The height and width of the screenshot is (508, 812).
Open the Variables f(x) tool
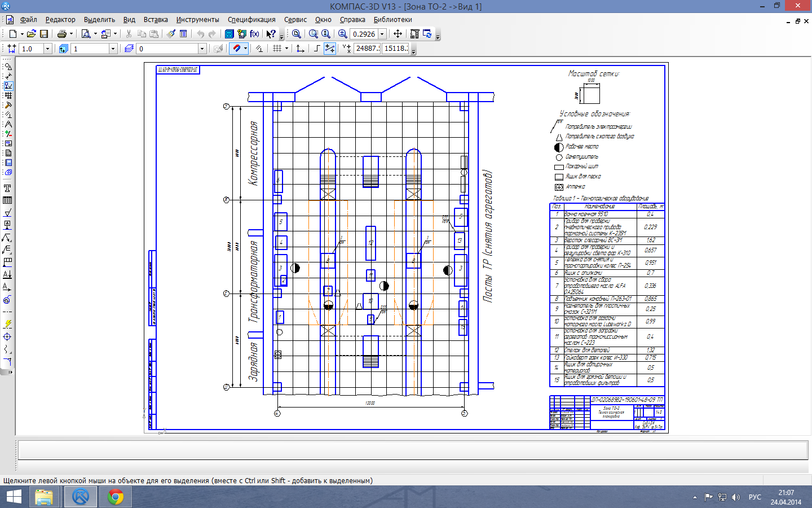pyautogui.click(x=254, y=34)
